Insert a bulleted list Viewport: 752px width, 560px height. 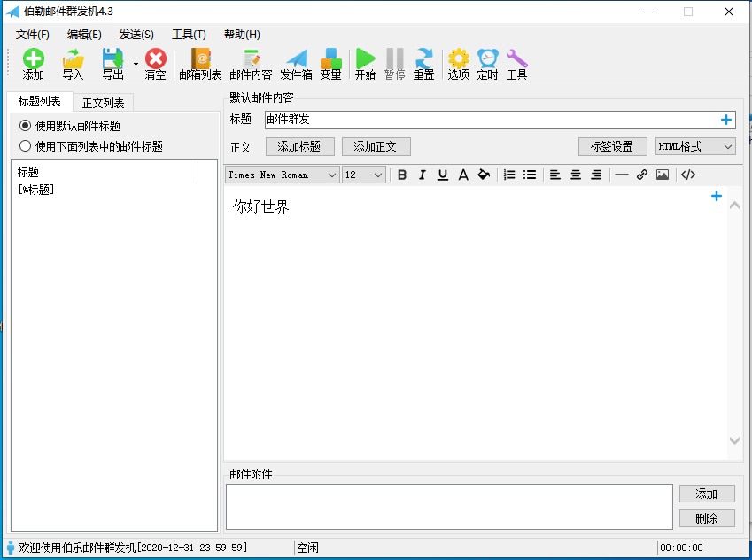[x=530, y=175]
